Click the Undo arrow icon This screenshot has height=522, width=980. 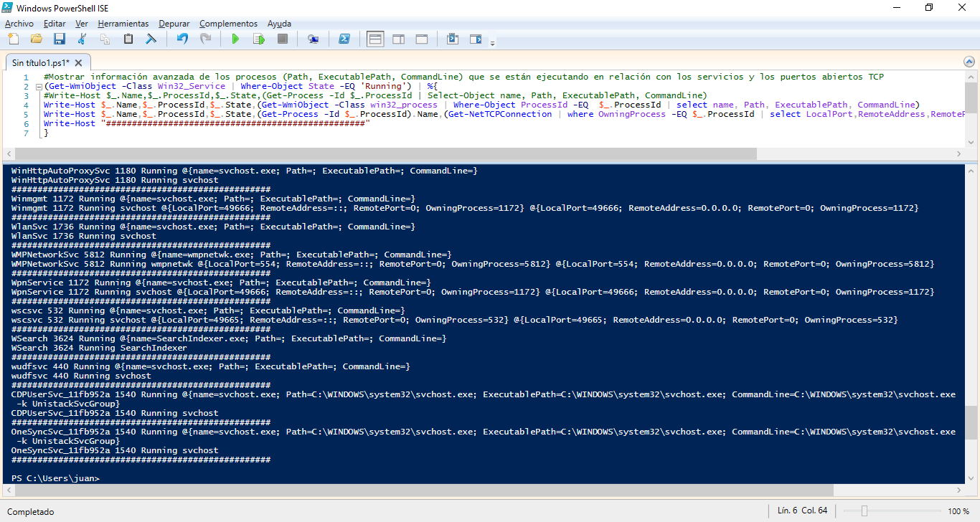[182, 39]
